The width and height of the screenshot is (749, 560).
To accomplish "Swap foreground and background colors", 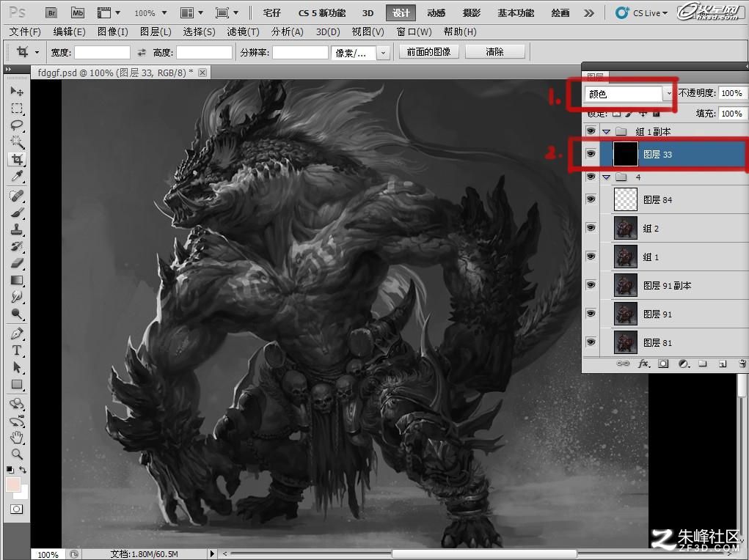I will point(23,470).
